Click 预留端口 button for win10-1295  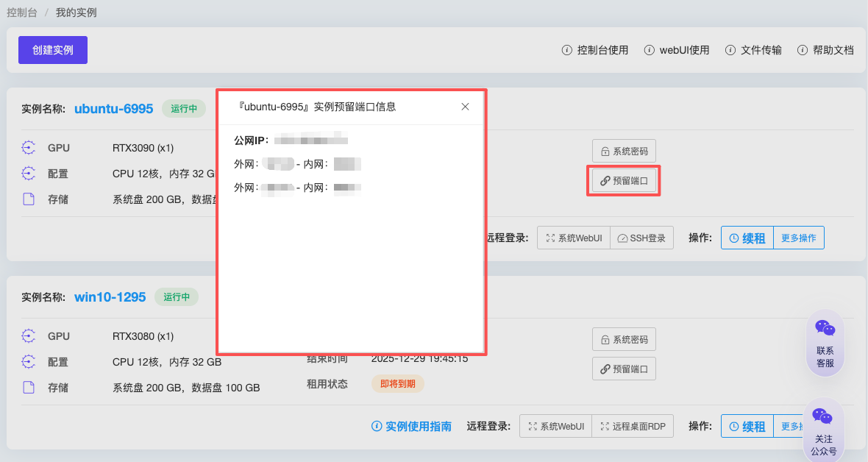[624, 369]
